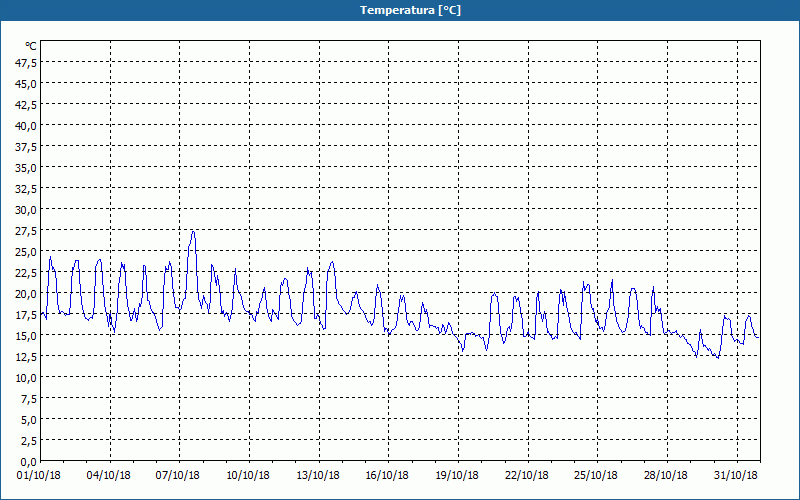Click the 5,0 y-axis label
This screenshot has width=800, height=500.
[x=29, y=420]
